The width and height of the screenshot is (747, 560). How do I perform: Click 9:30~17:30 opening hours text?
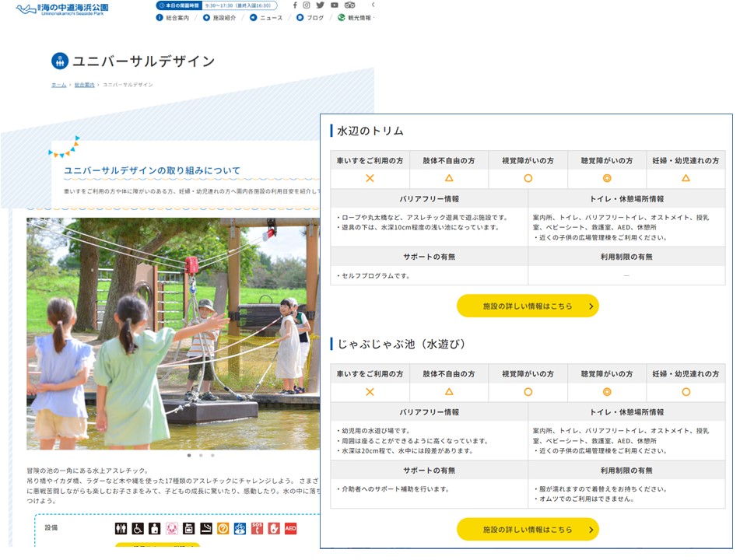click(238, 5)
